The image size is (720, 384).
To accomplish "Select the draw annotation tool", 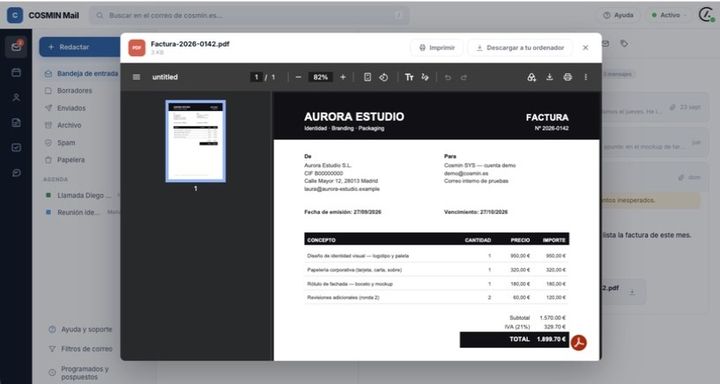I will click(425, 77).
